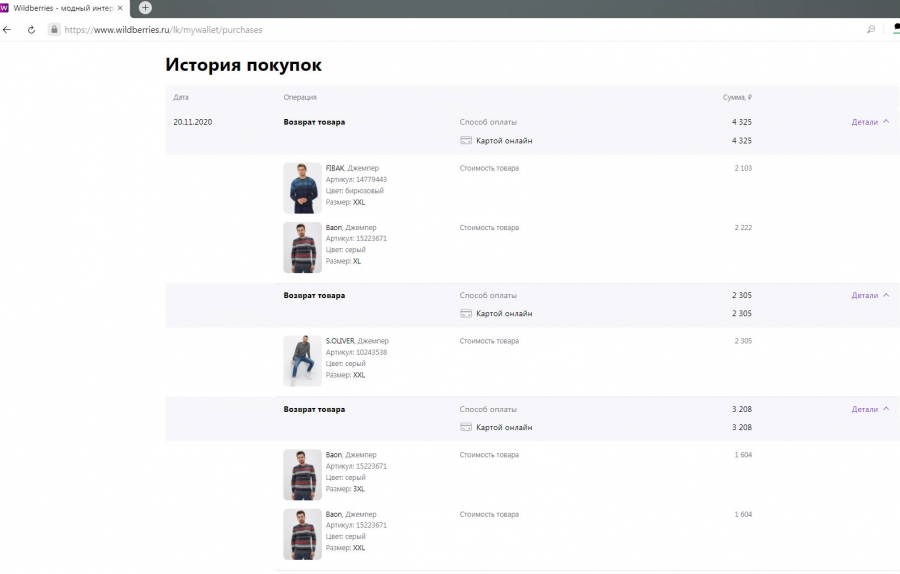Click Картой онлайн in the 3 208 row
The height and width of the screenshot is (574, 900).
(x=504, y=427)
